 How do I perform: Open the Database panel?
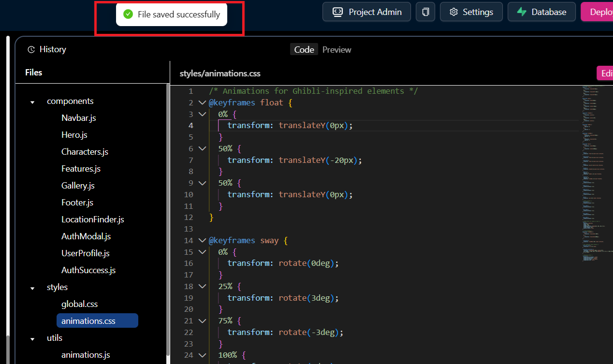[x=541, y=12]
